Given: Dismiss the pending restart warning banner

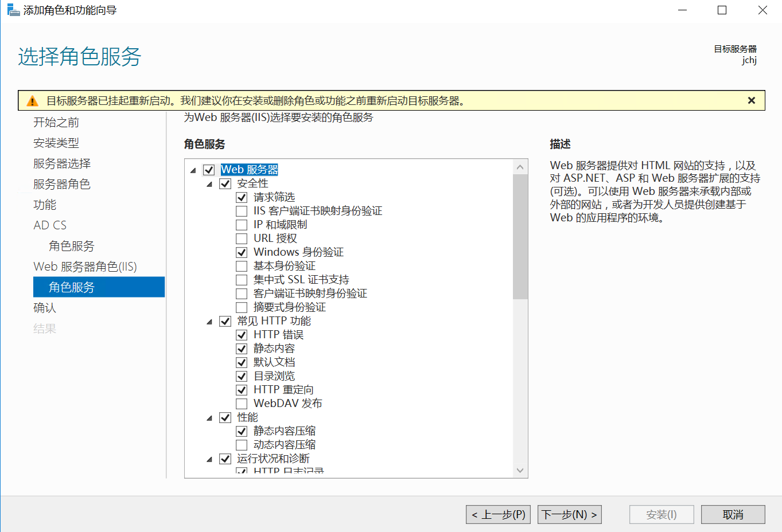Looking at the screenshot, I should 751,100.
